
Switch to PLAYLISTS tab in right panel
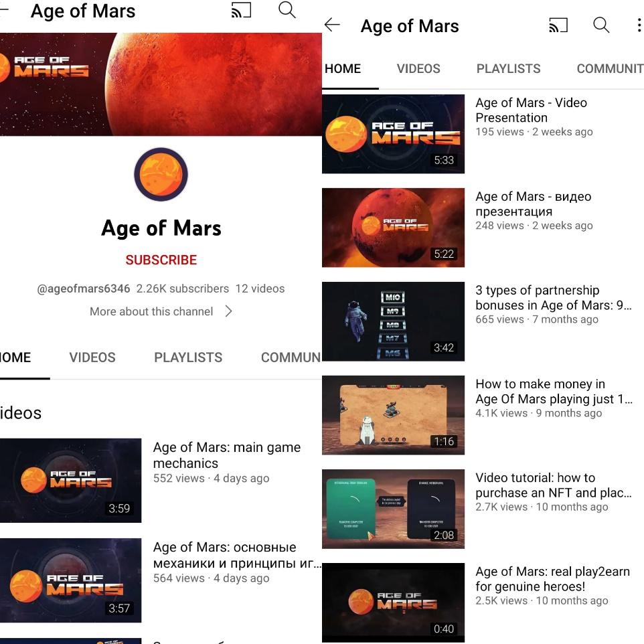tap(509, 68)
